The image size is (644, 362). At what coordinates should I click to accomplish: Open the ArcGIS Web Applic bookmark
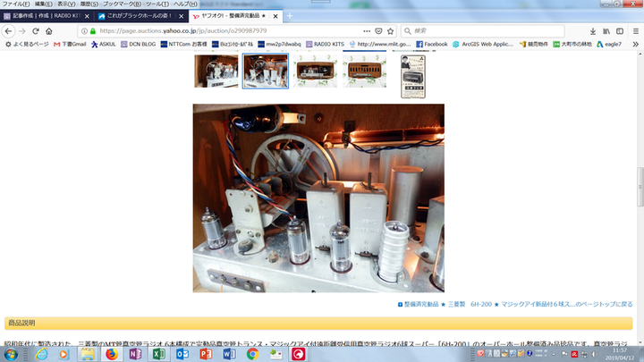pyautogui.click(x=483, y=44)
